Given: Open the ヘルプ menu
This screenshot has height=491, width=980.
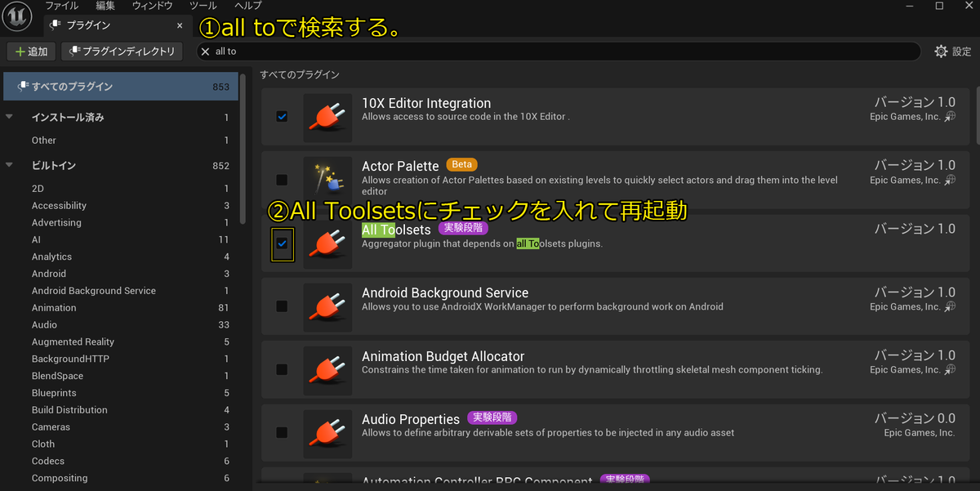Looking at the screenshot, I should pos(248,6).
